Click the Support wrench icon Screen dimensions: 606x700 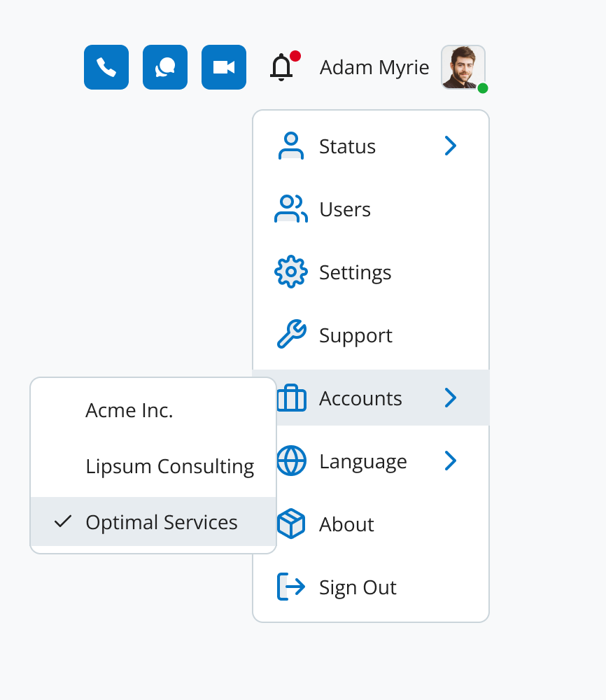290,335
